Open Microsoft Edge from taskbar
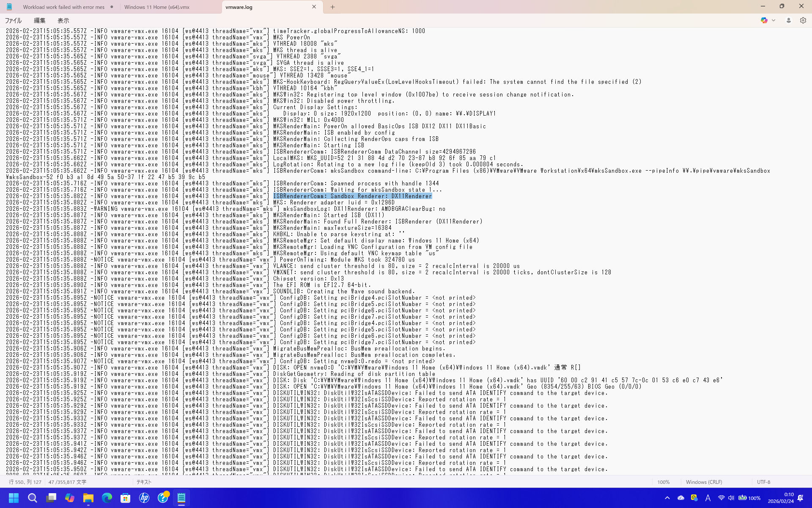The height and width of the screenshot is (508, 812). click(x=107, y=498)
